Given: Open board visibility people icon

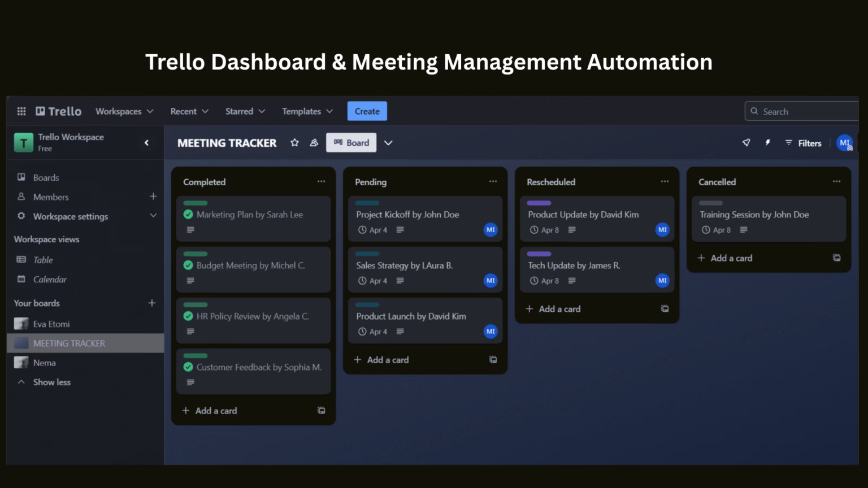Looking at the screenshot, I should pos(314,143).
